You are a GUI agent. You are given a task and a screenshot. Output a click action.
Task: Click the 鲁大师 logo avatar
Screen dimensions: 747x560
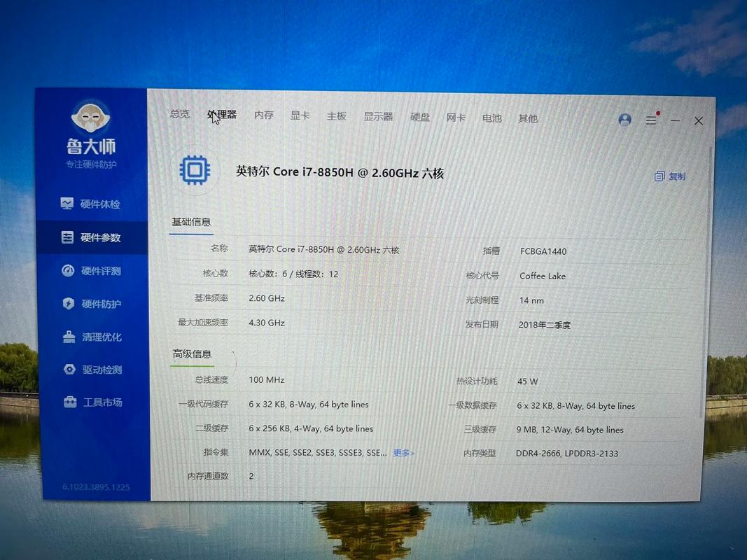point(90,116)
